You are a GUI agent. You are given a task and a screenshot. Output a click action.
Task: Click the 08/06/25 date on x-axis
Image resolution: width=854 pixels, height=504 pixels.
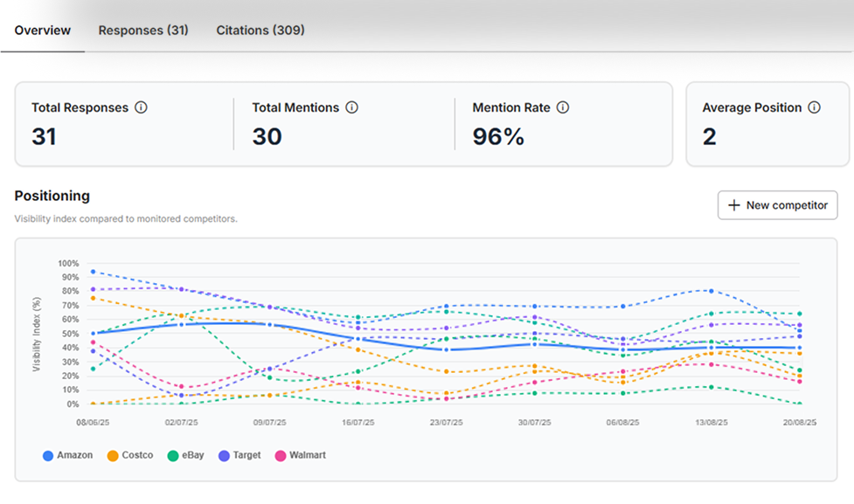click(94, 423)
